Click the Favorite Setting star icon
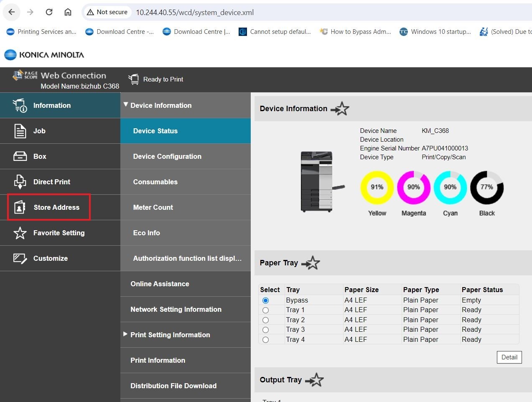Viewport: 532px width, 402px height. tap(20, 233)
